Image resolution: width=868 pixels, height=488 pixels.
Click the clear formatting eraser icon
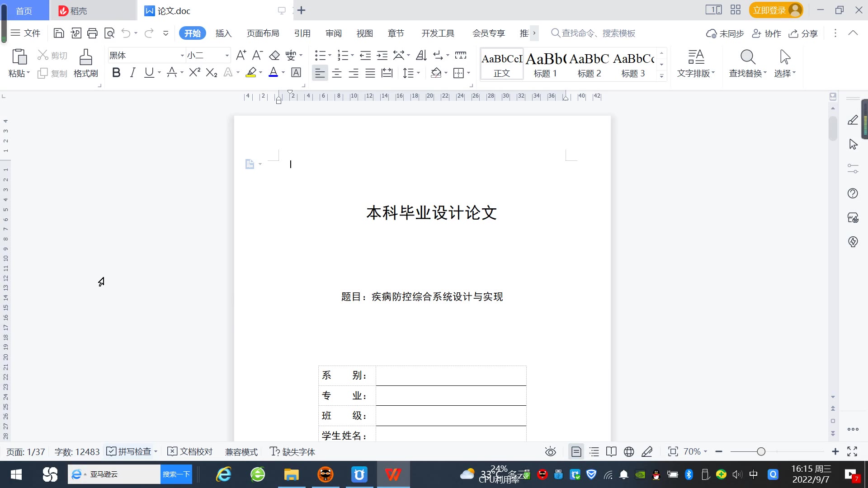coord(274,56)
